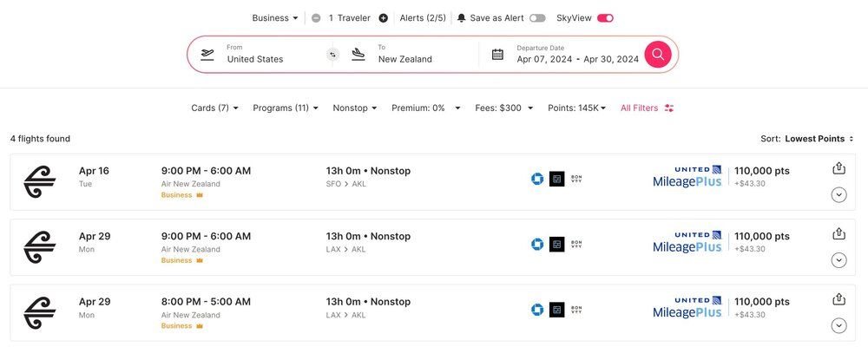The image size is (868, 347).
Task: Open the Business cabin class dropdown
Action: point(275,17)
